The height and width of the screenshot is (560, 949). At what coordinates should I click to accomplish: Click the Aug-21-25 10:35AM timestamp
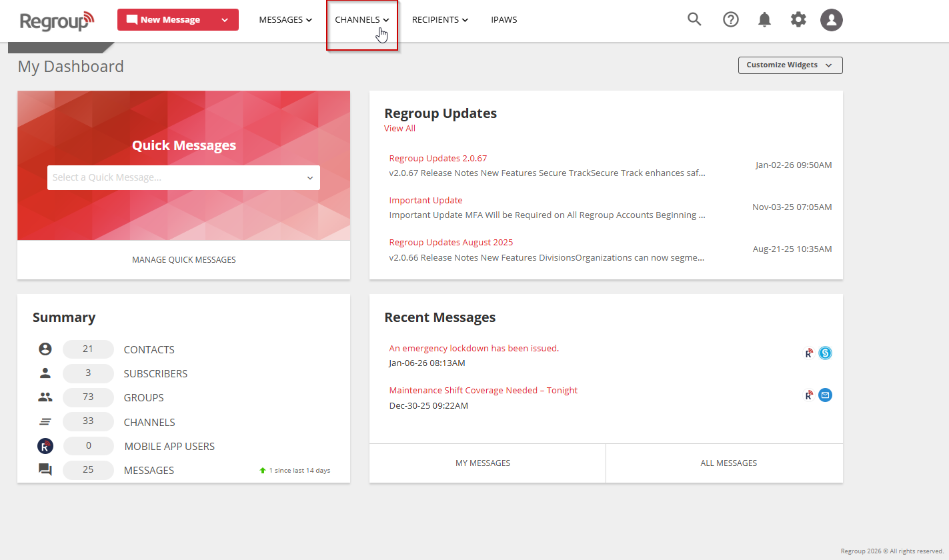click(x=792, y=249)
